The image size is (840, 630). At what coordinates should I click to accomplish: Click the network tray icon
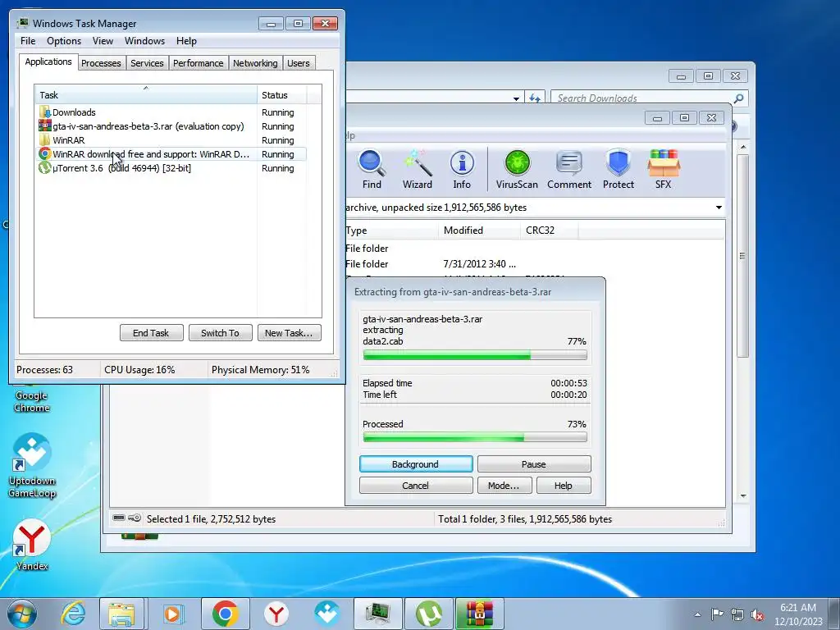pyautogui.click(x=737, y=614)
